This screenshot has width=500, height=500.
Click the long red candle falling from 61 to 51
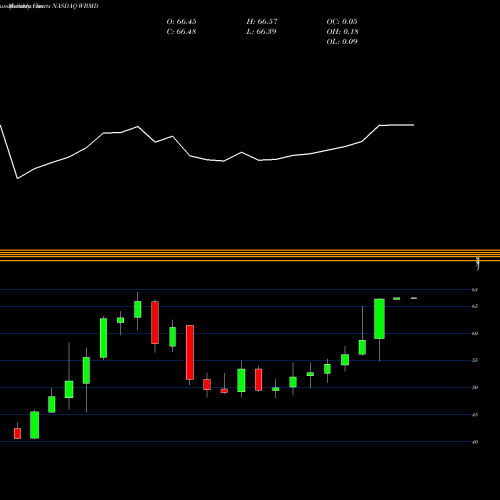(190, 352)
